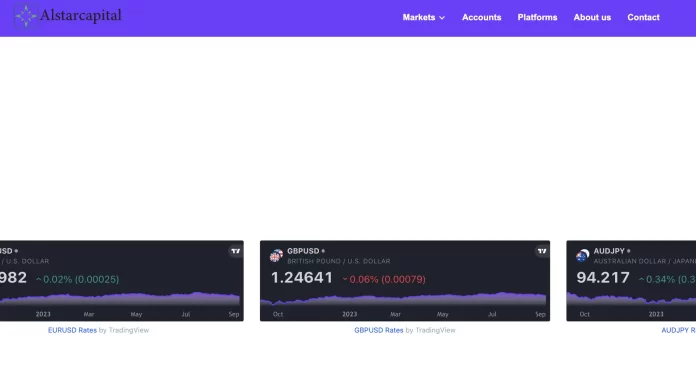Open the GBPUSD symbol title

pos(303,251)
